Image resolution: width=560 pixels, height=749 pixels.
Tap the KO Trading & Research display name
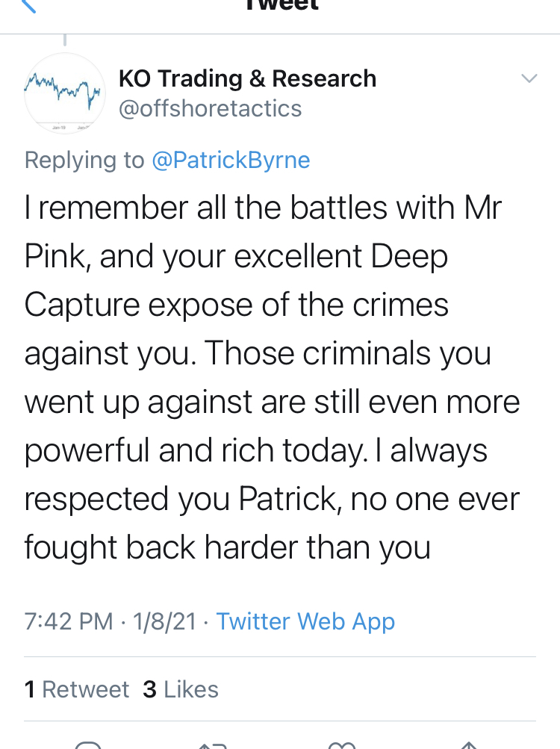[247, 78]
